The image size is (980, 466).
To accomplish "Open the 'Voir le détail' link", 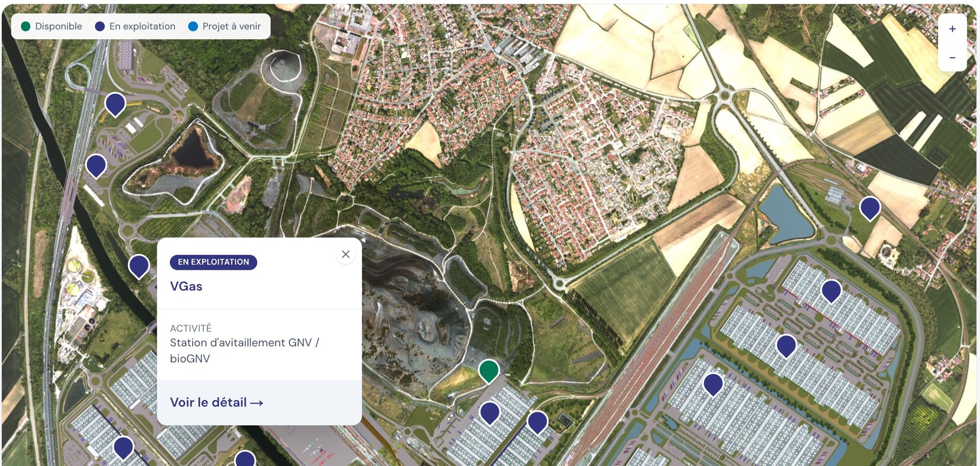I will coord(217,402).
